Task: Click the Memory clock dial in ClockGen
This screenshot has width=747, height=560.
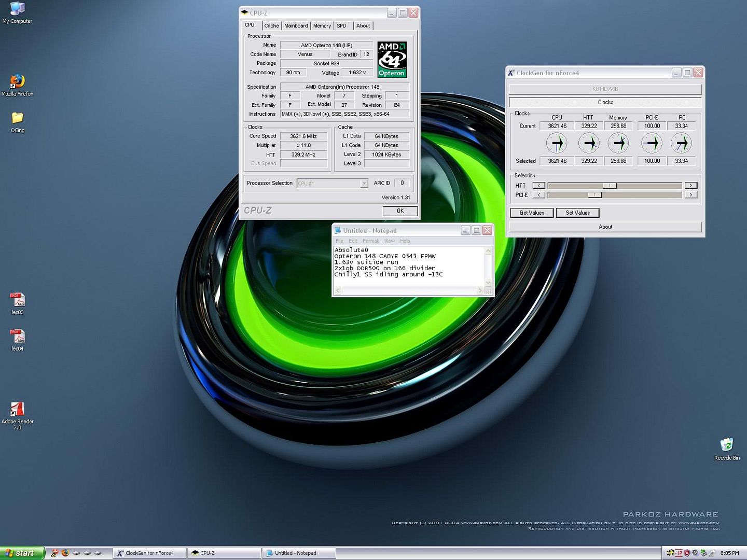Action: (x=618, y=143)
